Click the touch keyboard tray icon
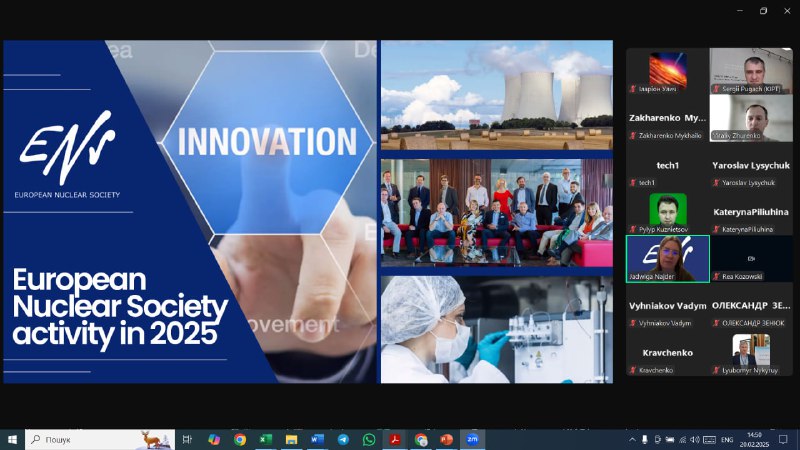The width and height of the screenshot is (800, 450). pyautogui.click(x=709, y=439)
